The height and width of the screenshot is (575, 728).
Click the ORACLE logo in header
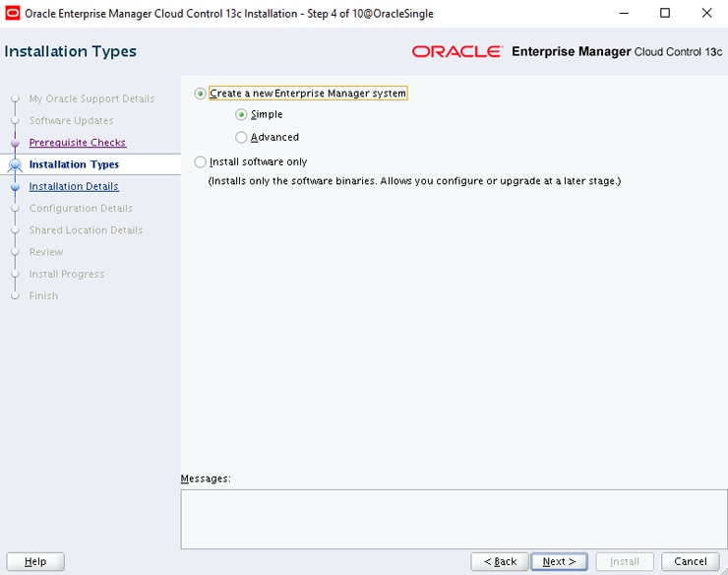[456, 51]
